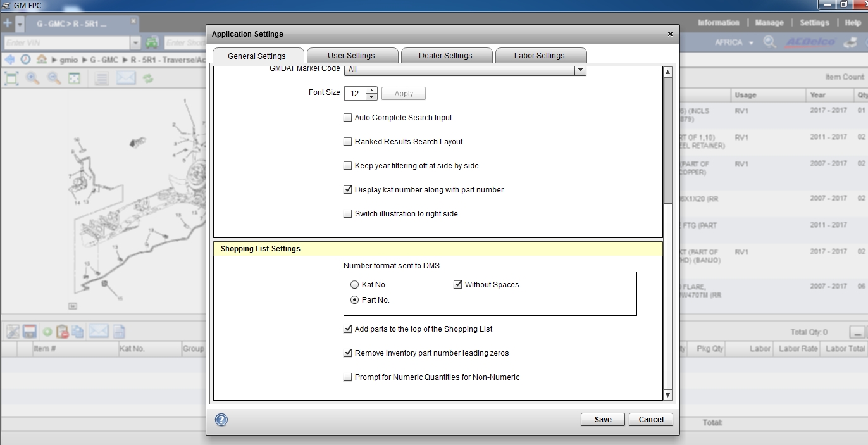This screenshot has height=445, width=868.
Task: Toggle Auto Complete Search Input checkbox
Action: [347, 118]
